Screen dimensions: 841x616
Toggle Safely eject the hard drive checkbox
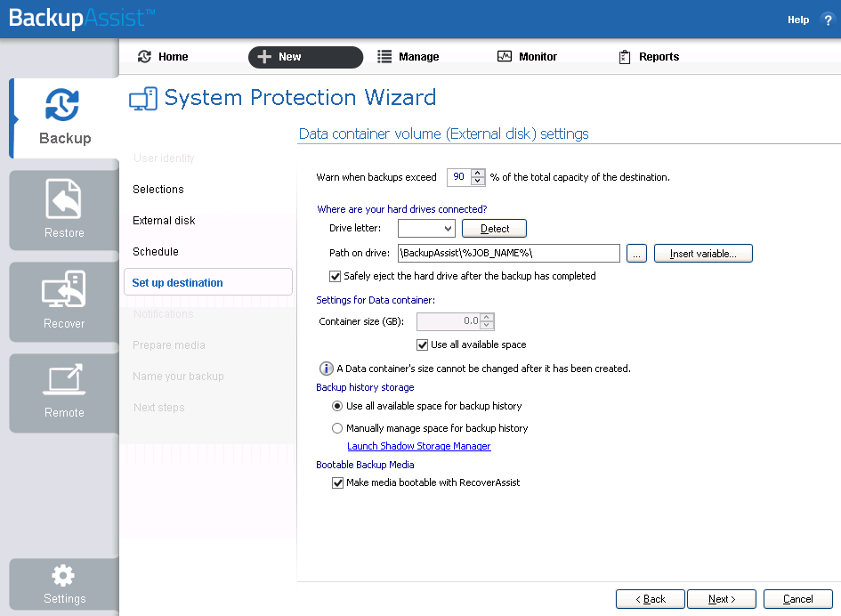coord(336,276)
